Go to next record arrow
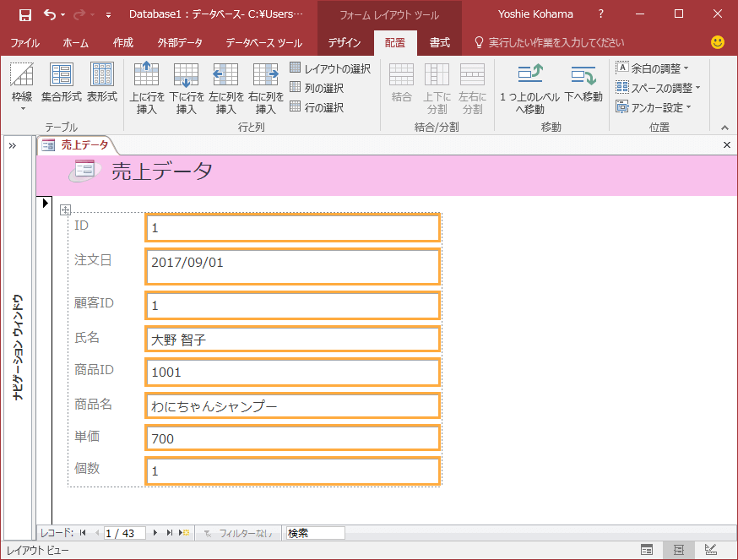This screenshot has height=560, width=738. pos(155,533)
